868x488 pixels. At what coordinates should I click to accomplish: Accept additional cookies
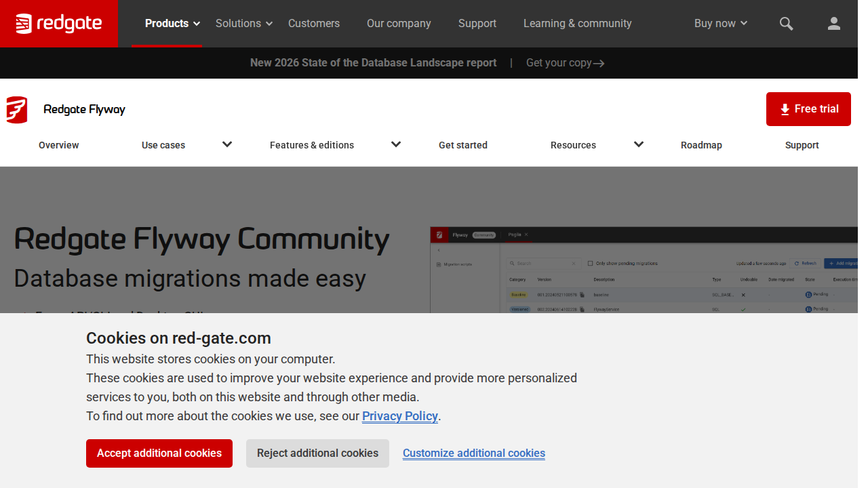(159, 453)
